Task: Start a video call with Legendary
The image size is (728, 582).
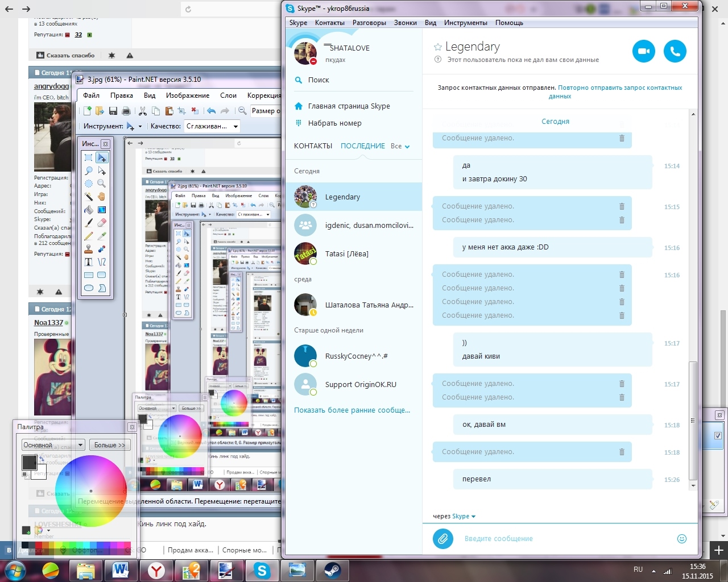Action: (644, 51)
